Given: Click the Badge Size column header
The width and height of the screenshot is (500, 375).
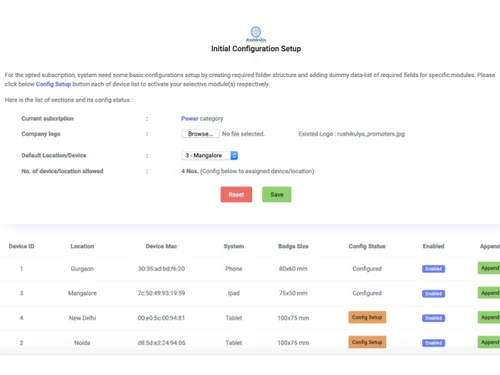Looking at the screenshot, I should click(293, 246).
